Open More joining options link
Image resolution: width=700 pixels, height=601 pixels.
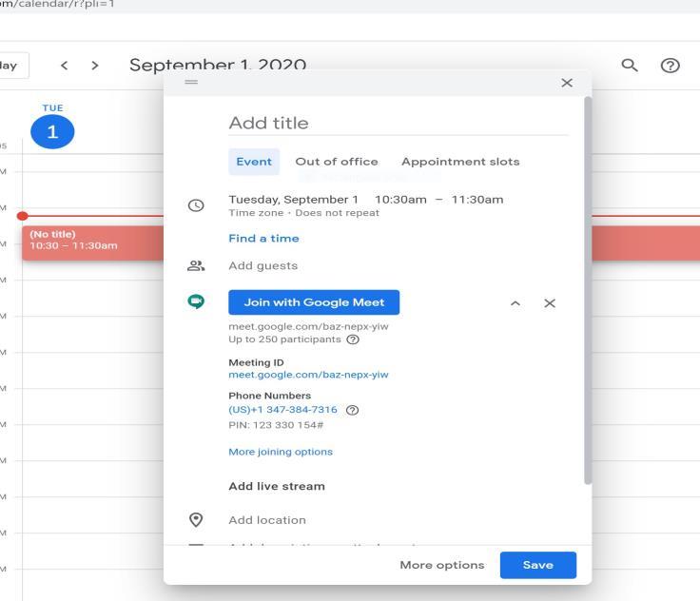coord(281,452)
